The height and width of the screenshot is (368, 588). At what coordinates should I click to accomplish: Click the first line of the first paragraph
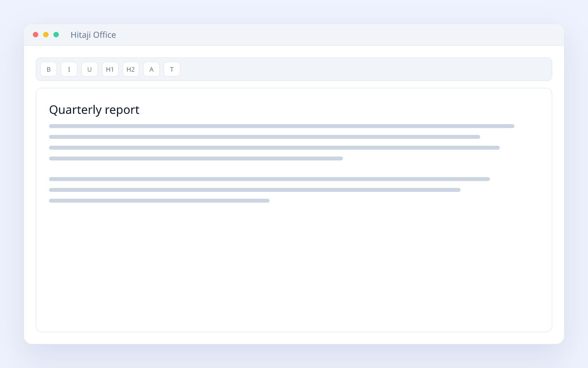(x=282, y=126)
